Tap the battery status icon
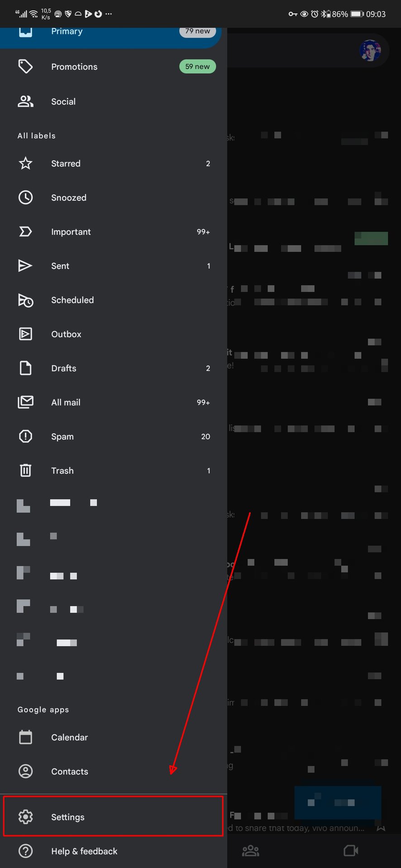401x868 pixels. point(357,14)
